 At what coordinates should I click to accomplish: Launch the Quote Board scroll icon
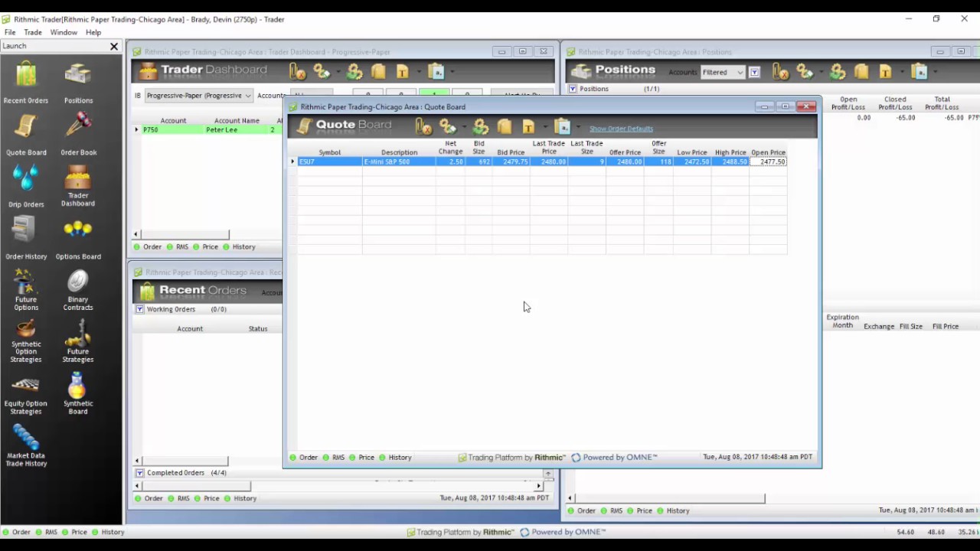click(x=26, y=135)
